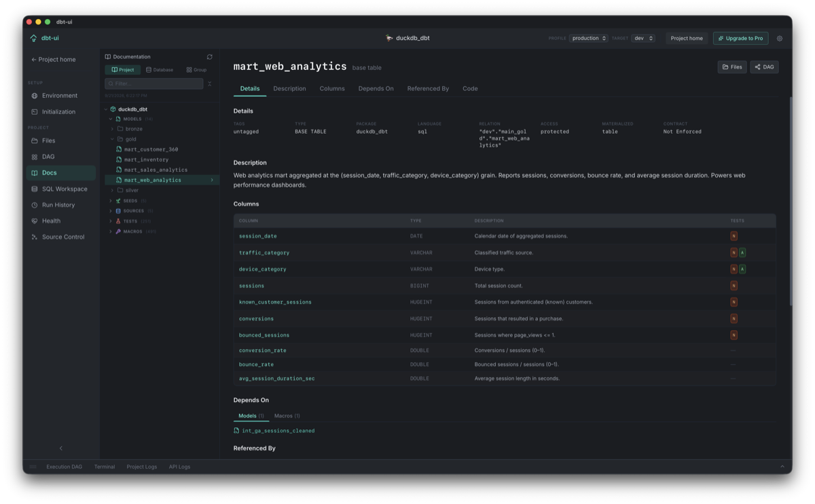Click the DAG button near model title
Viewport: 815px width, 504px height.
tap(764, 67)
